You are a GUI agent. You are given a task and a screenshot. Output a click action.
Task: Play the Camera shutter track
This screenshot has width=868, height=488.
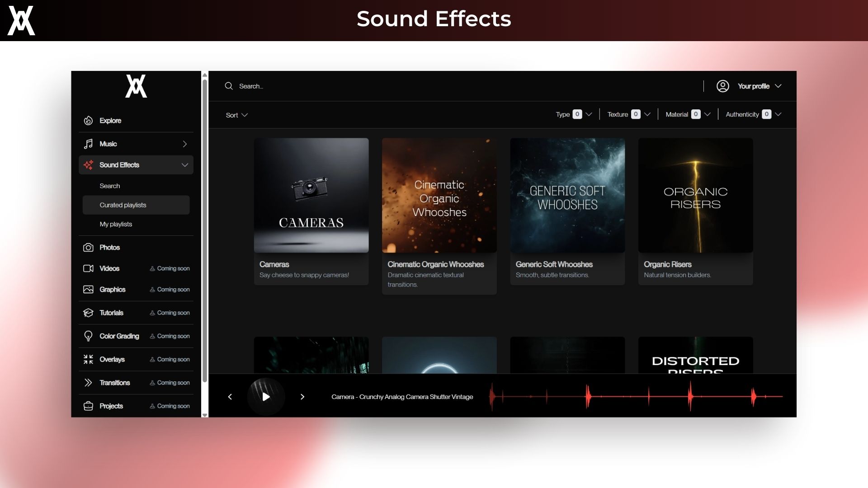(266, 397)
